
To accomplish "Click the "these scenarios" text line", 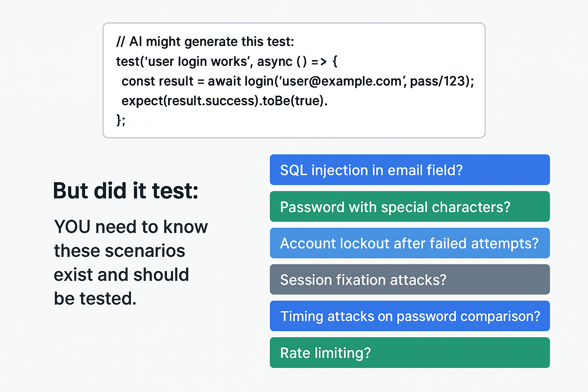I will point(119,251).
